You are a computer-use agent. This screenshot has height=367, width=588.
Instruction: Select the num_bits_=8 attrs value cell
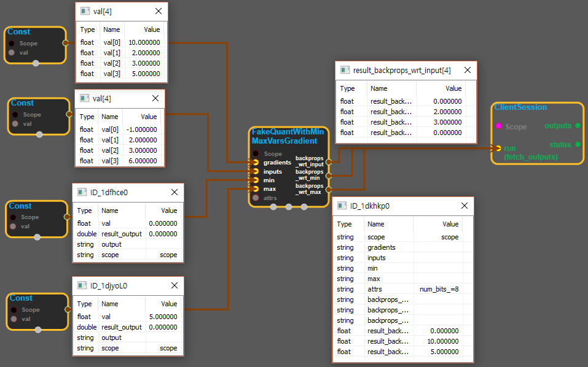point(439,289)
